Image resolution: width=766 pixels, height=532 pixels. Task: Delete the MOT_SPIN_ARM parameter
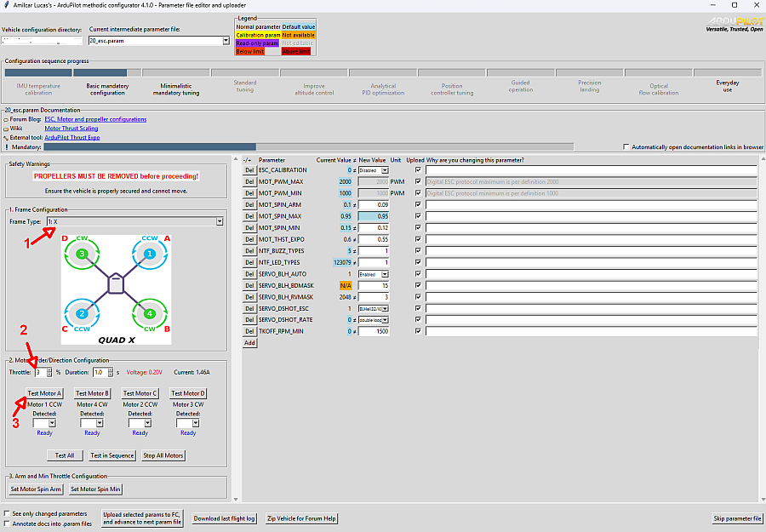(x=249, y=204)
